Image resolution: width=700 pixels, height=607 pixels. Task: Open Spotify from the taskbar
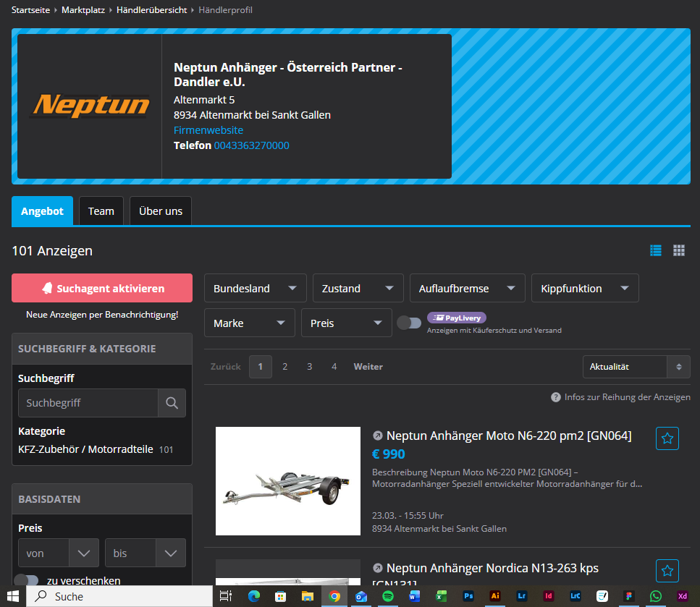coord(388,596)
